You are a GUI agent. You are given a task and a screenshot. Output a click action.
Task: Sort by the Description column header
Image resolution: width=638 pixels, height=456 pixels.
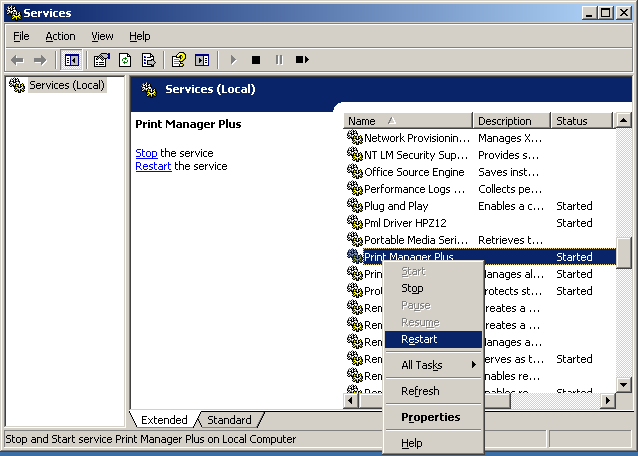click(x=511, y=121)
